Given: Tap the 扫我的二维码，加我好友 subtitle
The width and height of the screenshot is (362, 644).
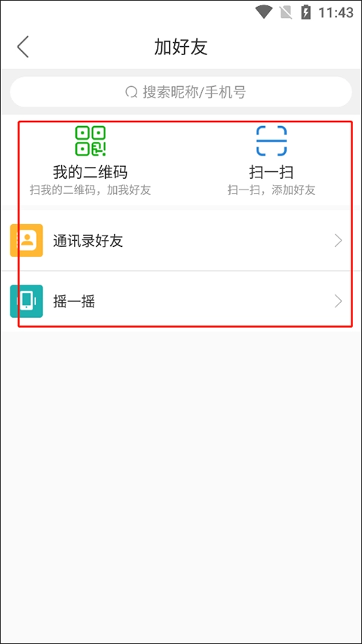Looking at the screenshot, I should pyautogui.click(x=90, y=190).
